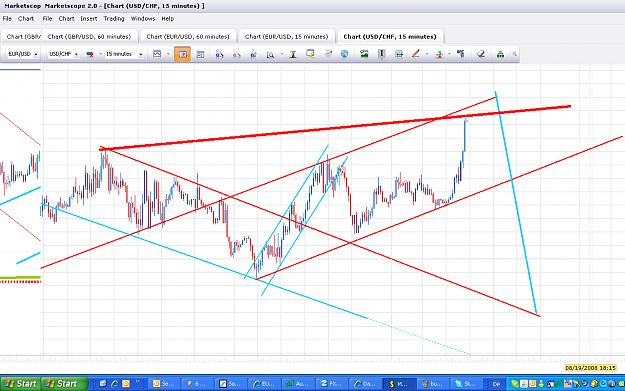The width and height of the screenshot is (625, 391).
Task: Select the Chart (USD/CHF, 15 minutes) tab
Action: point(390,36)
